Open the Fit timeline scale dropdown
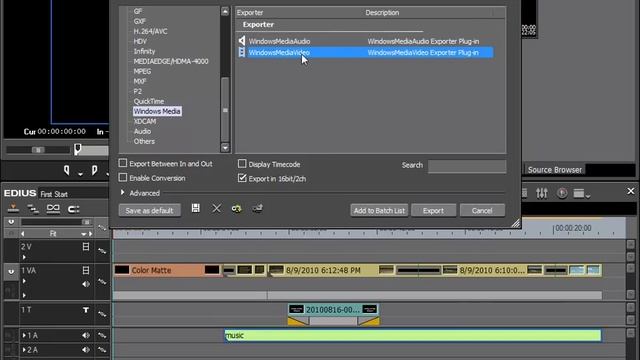The width and height of the screenshot is (640, 360). click(x=83, y=234)
